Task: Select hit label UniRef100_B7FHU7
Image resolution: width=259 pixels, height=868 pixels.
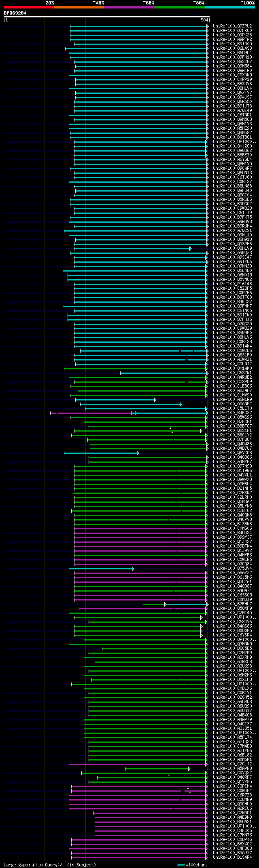Action: click(x=232, y=604)
